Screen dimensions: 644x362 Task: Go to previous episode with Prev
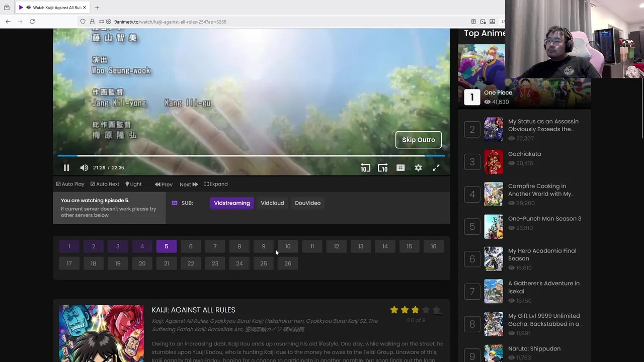tap(164, 185)
